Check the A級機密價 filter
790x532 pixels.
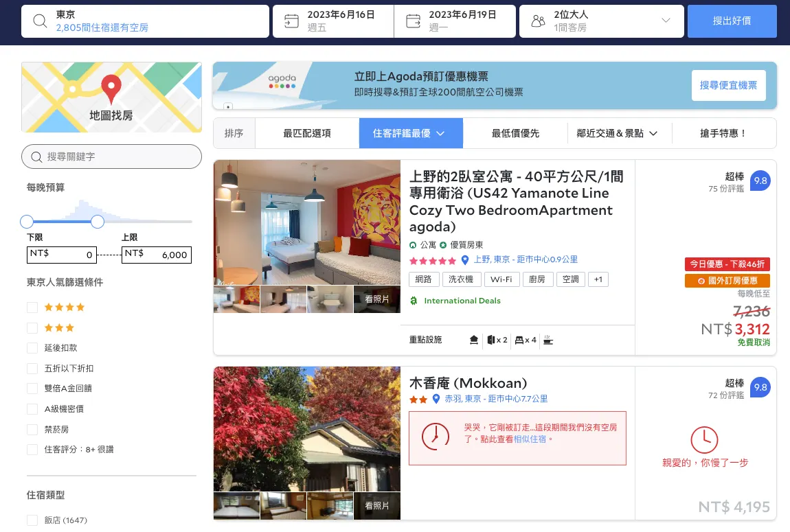32,408
